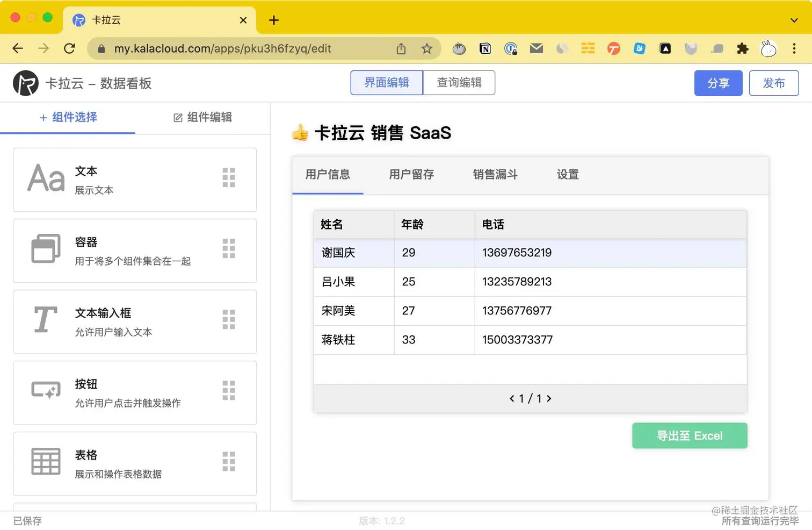Image resolution: width=812 pixels, height=530 pixels.
Task: Open the mail envelope extension icon
Action: pos(536,48)
